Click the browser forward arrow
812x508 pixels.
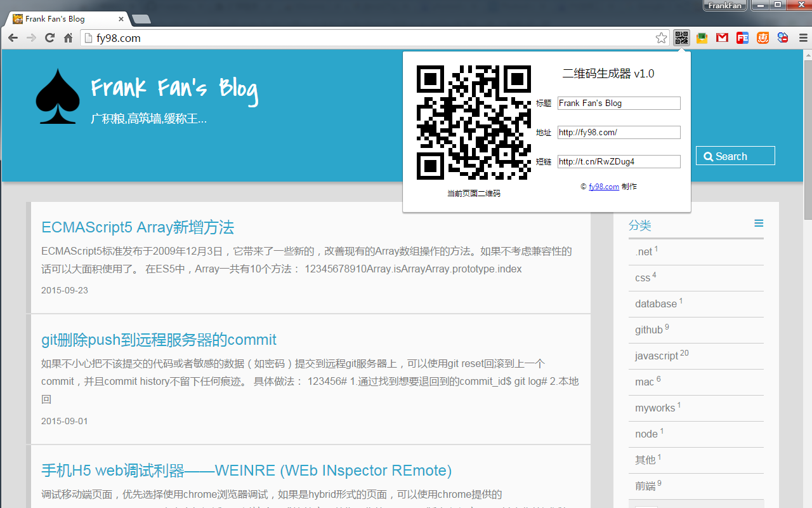pyautogui.click(x=31, y=38)
